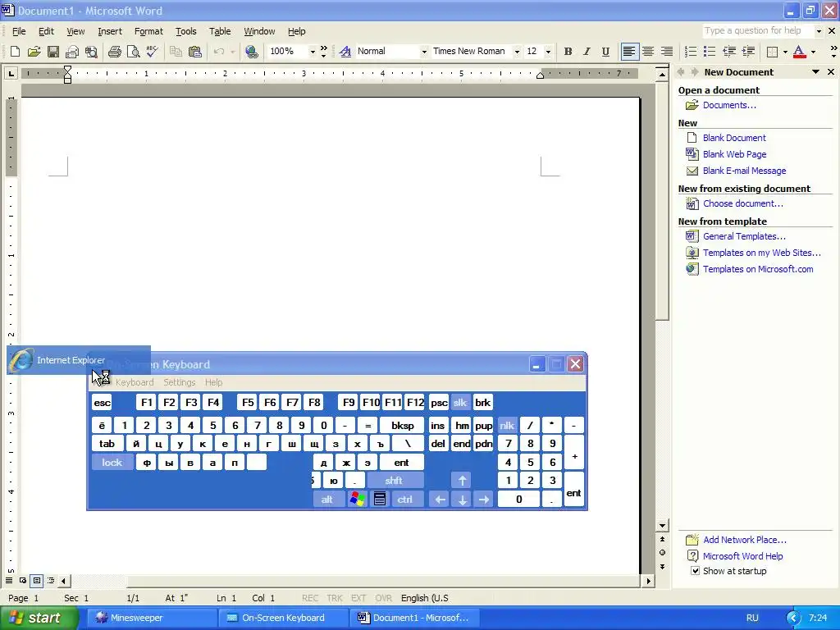This screenshot has height=630, width=840.
Task: Click the Outside Border icon
Action: click(x=772, y=52)
